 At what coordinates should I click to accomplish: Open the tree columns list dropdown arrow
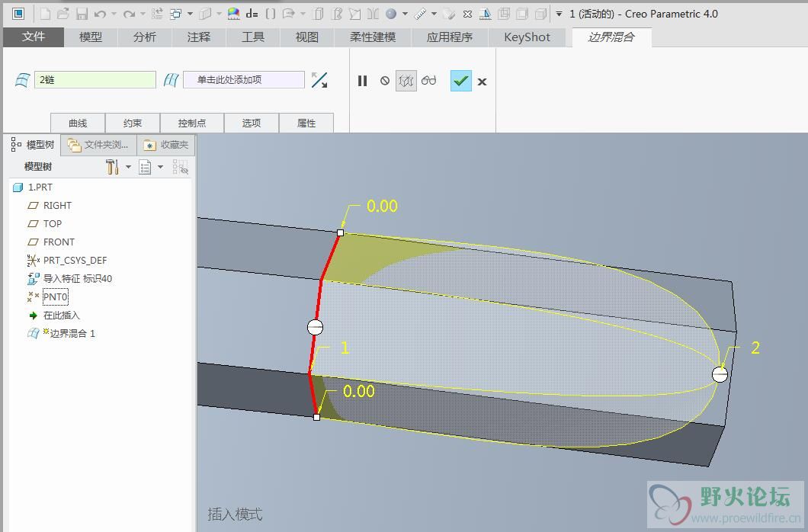pos(160,167)
